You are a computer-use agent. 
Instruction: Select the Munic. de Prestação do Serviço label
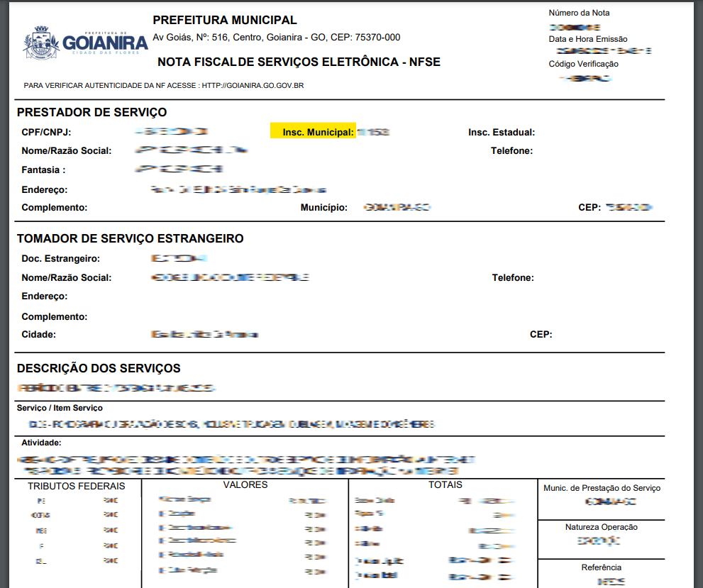click(x=602, y=488)
